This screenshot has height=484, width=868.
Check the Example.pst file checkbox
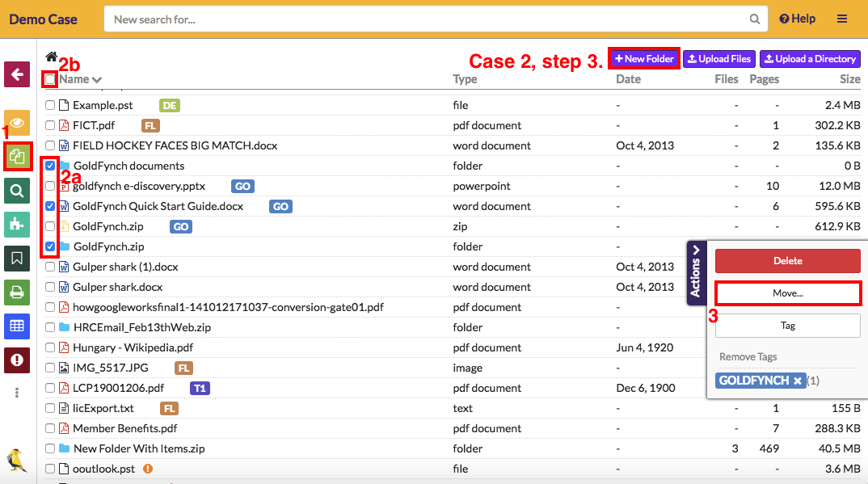50,105
